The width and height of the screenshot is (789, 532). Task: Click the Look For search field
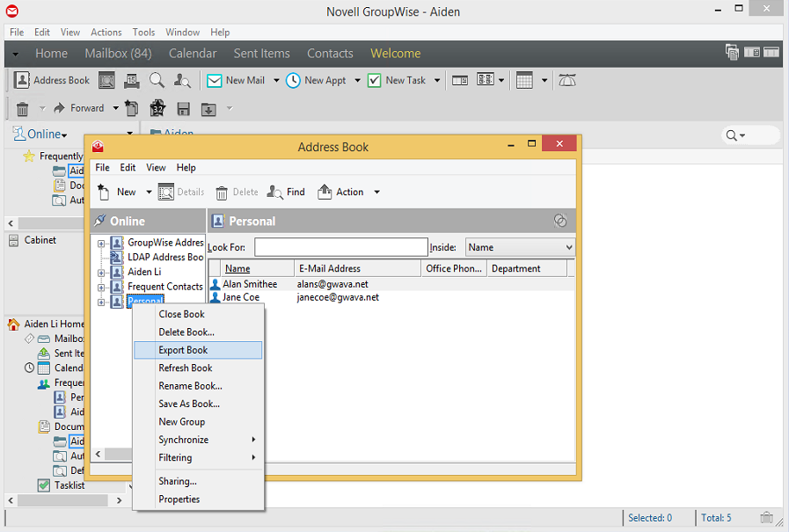[340, 248]
